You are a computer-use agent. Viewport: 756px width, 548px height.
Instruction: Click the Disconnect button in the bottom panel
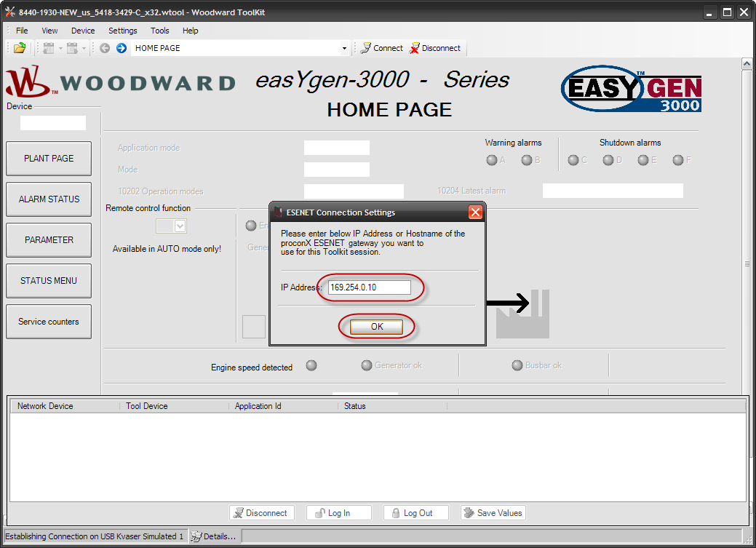260,513
